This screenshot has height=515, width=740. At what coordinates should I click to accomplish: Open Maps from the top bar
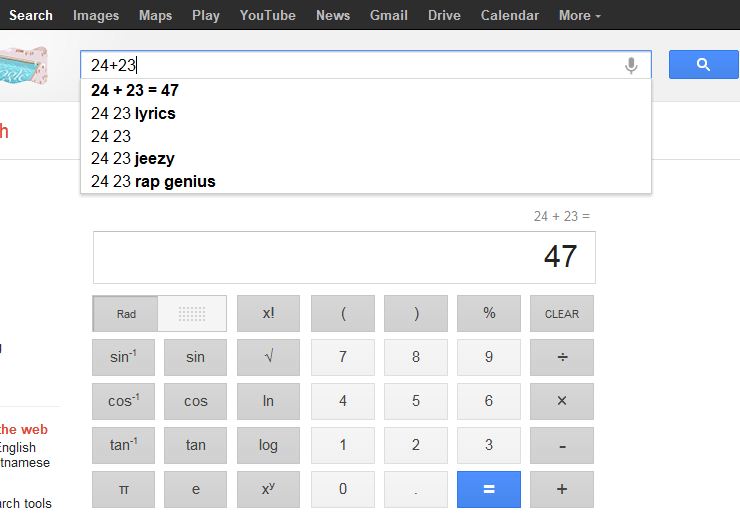point(155,15)
